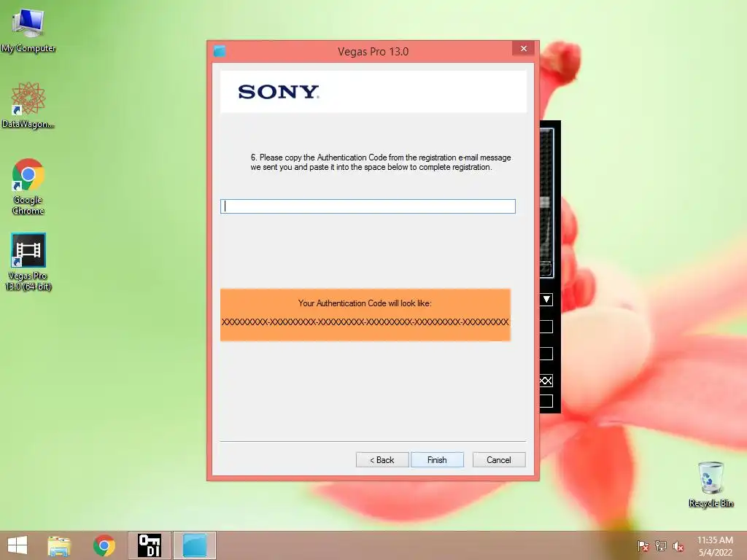Screen dimensions: 747x560
Task: Open File Explorer from the taskbar
Action: click(59, 545)
